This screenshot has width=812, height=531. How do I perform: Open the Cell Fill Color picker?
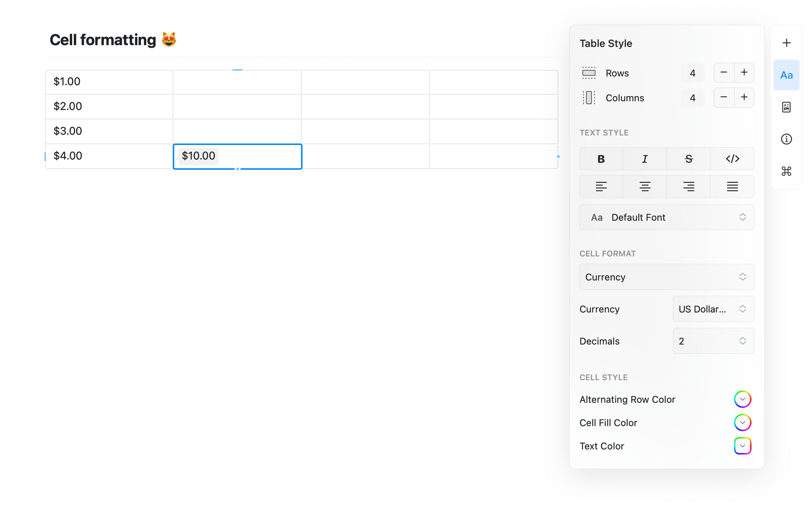tap(742, 423)
